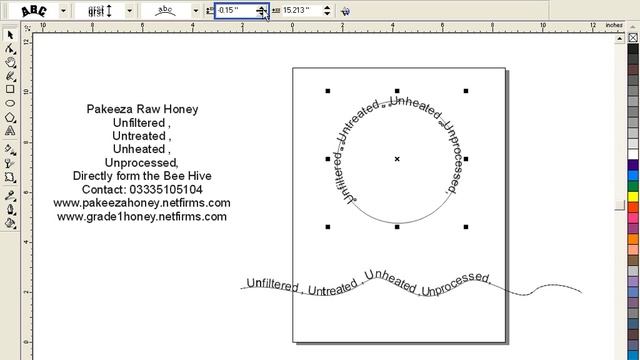Image resolution: width=640 pixels, height=360 pixels.
Task: Pick the yellow swatch in color palette
Action: point(633,197)
